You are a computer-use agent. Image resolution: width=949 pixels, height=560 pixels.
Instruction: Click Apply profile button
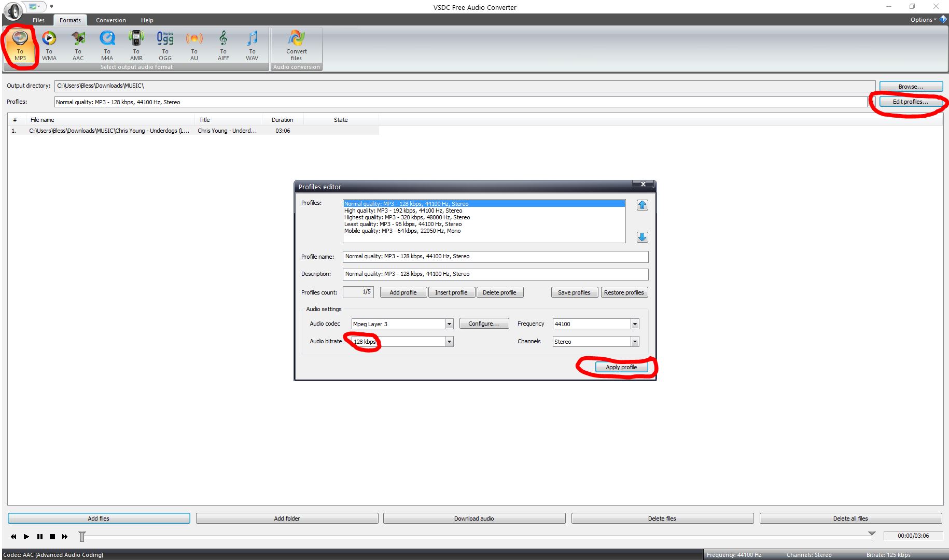pos(622,367)
